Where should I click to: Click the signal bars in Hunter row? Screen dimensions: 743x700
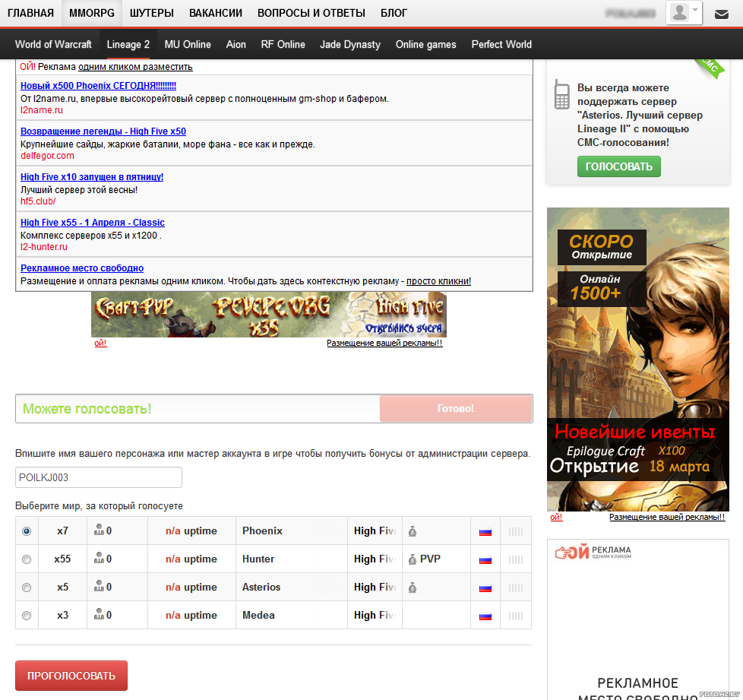(x=516, y=559)
